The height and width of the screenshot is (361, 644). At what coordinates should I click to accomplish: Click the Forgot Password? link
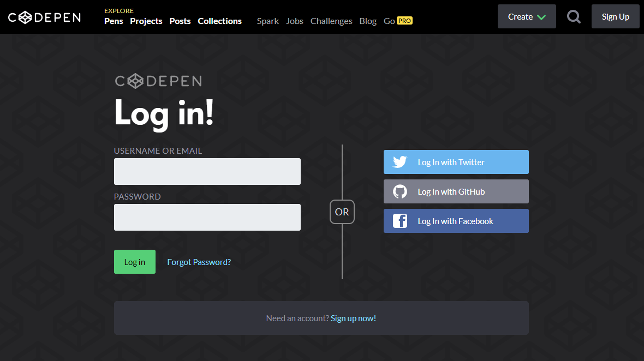[199, 262]
